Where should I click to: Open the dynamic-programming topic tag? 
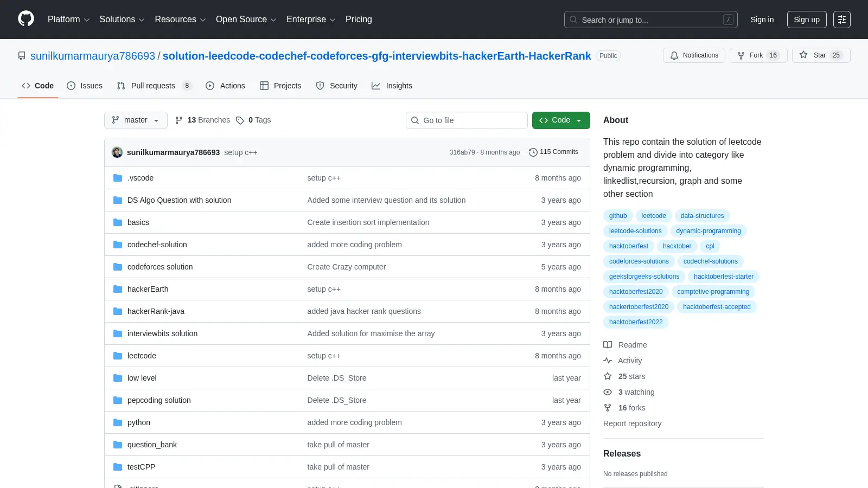709,231
